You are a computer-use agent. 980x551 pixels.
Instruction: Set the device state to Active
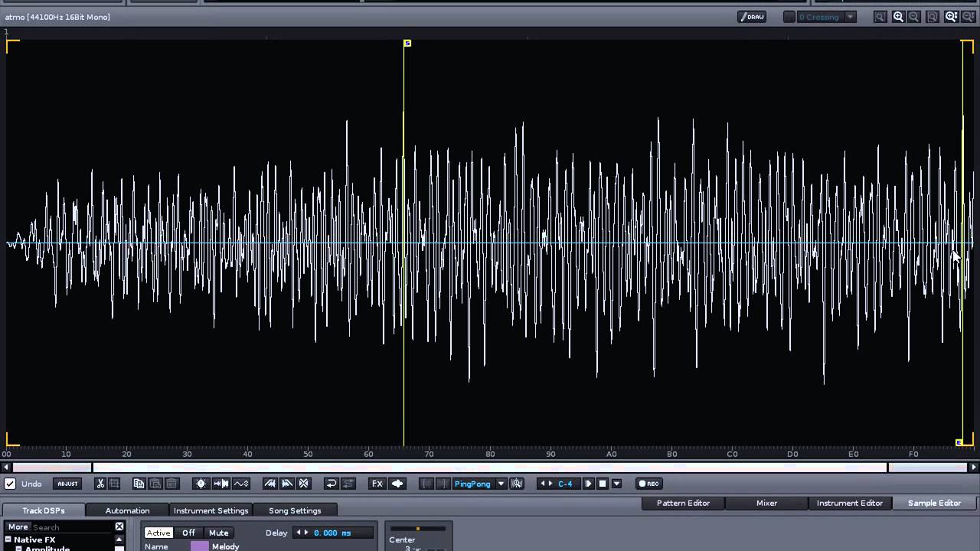coord(158,533)
